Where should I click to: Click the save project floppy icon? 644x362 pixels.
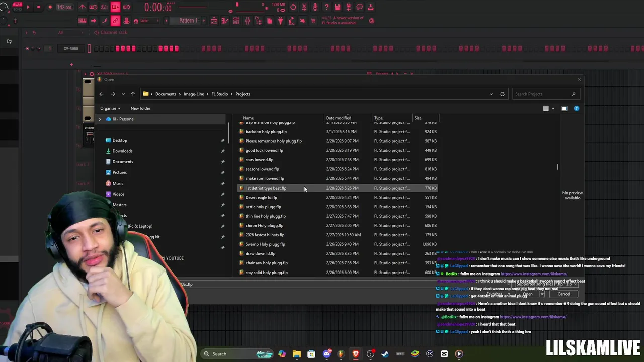coord(338,7)
